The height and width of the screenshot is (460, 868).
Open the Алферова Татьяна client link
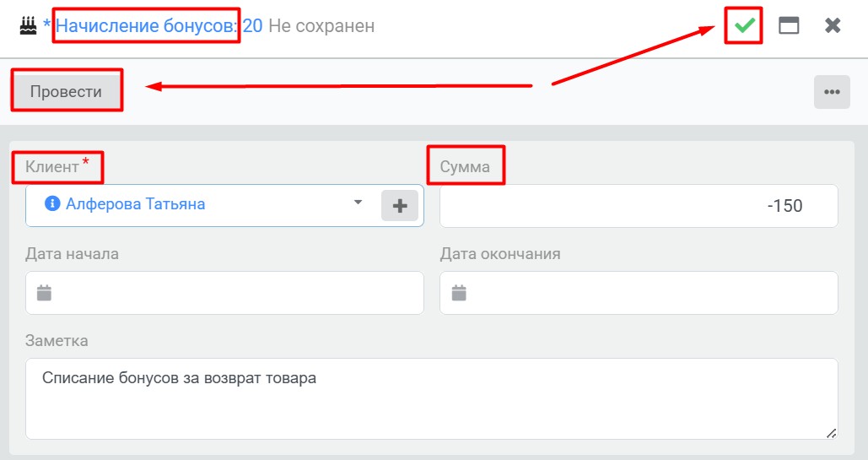point(136,204)
